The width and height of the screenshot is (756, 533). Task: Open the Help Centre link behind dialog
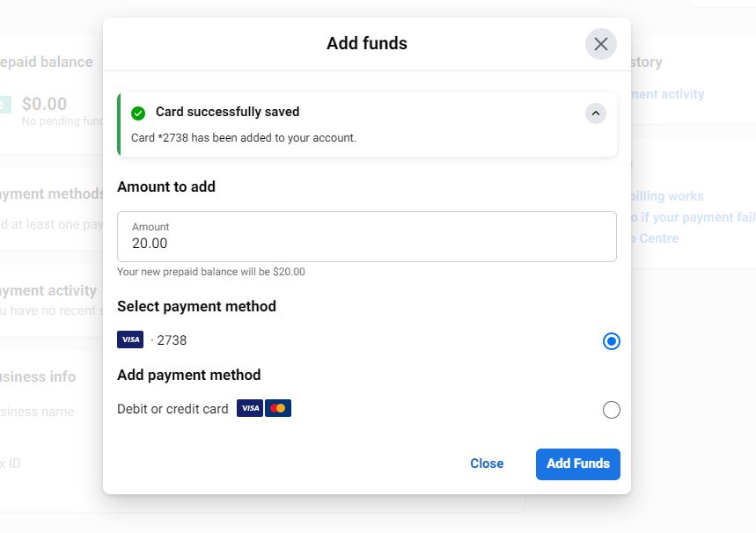655,238
